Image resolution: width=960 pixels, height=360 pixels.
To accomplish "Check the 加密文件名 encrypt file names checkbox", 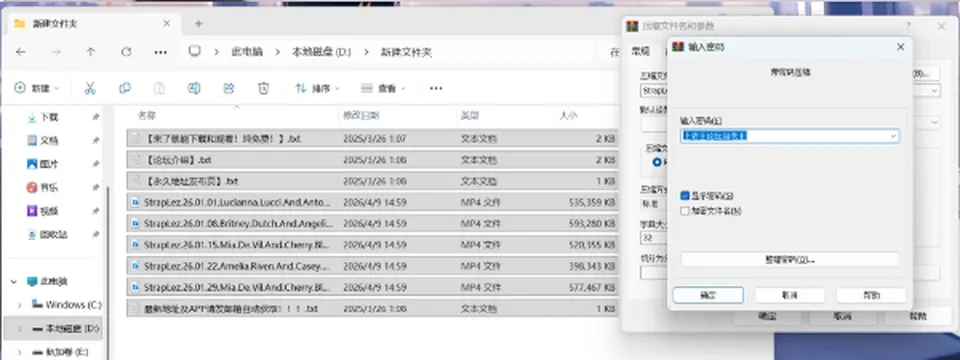I will [685, 211].
